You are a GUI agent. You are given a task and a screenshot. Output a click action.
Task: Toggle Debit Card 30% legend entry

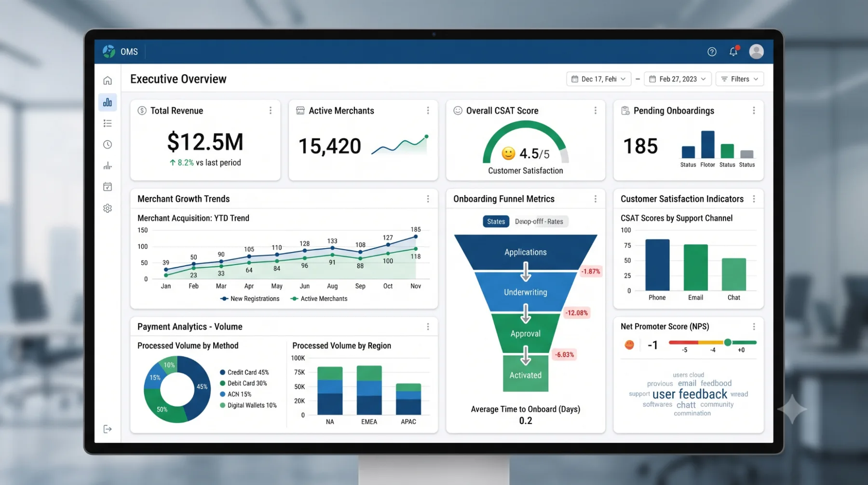(244, 383)
